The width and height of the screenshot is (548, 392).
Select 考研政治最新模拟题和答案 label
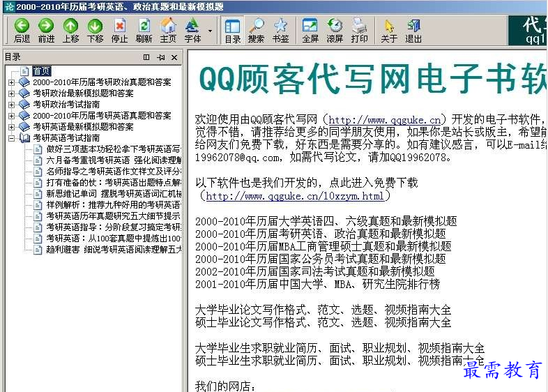point(83,93)
